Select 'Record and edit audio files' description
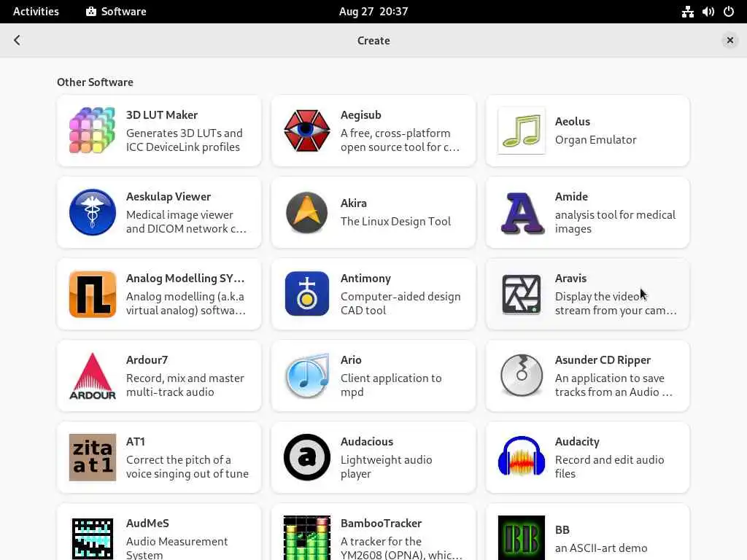This screenshot has height=560, width=747. (609, 467)
